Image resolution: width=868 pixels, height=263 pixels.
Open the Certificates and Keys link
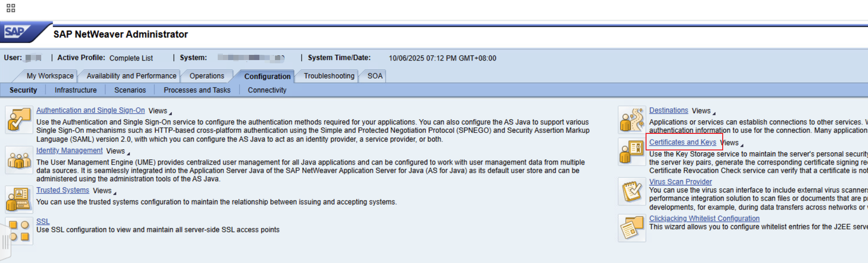(682, 142)
